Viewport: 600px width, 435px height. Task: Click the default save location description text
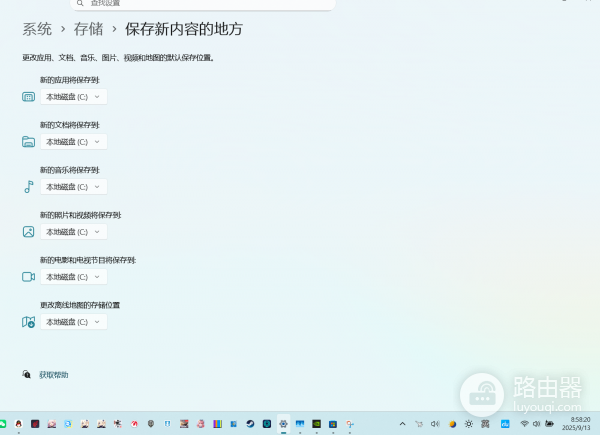tap(118, 58)
